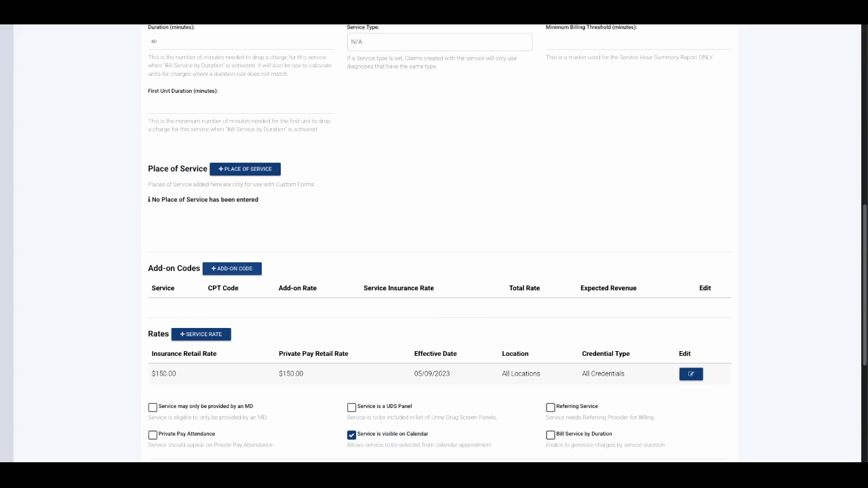The height and width of the screenshot is (488, 868).
Task: Click the ADD-ON CODE button
Action: pos(232,268)
